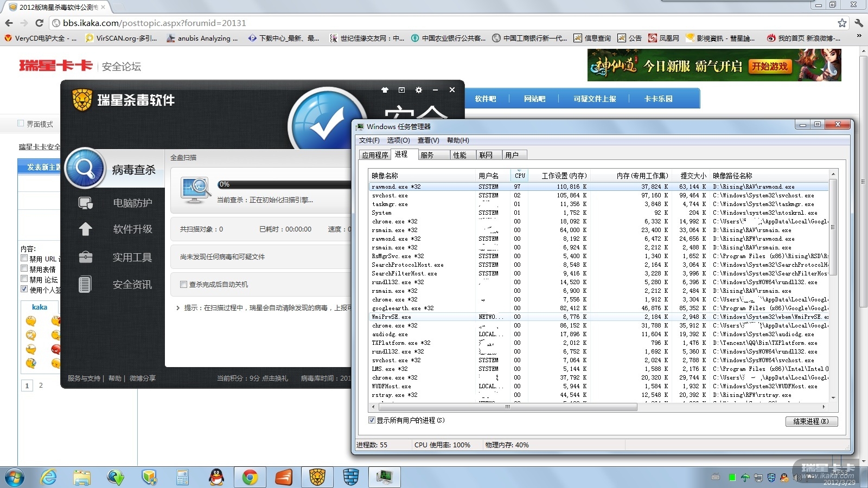Launch Internet Explorer from the taskbar
Screen dimensions: 868x488
click(49, 477)
